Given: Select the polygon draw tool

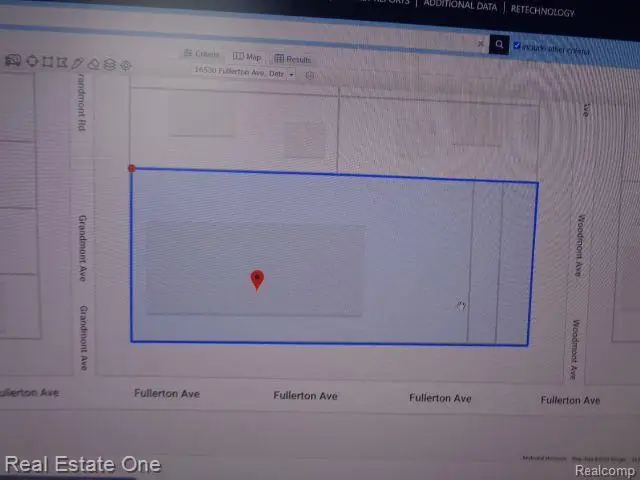Looking at the screenshot, I should tap(63, 62).
